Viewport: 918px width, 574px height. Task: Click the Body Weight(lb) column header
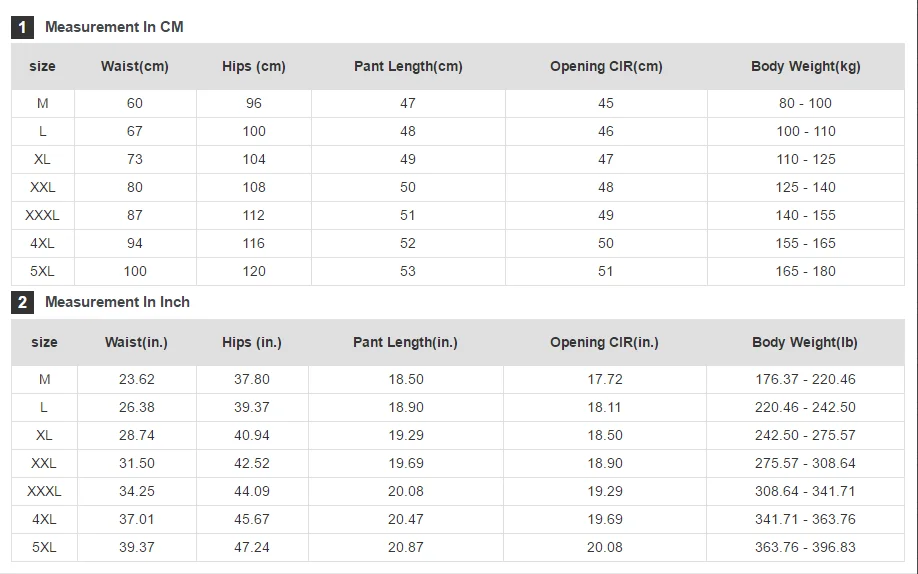click(x=805, y=342)
